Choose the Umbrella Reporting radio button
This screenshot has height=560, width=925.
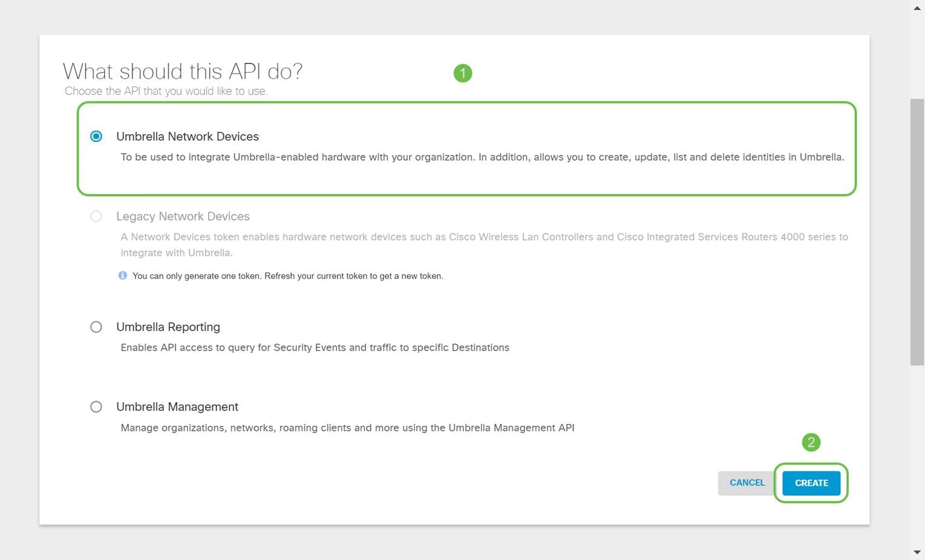coord(96,327)
